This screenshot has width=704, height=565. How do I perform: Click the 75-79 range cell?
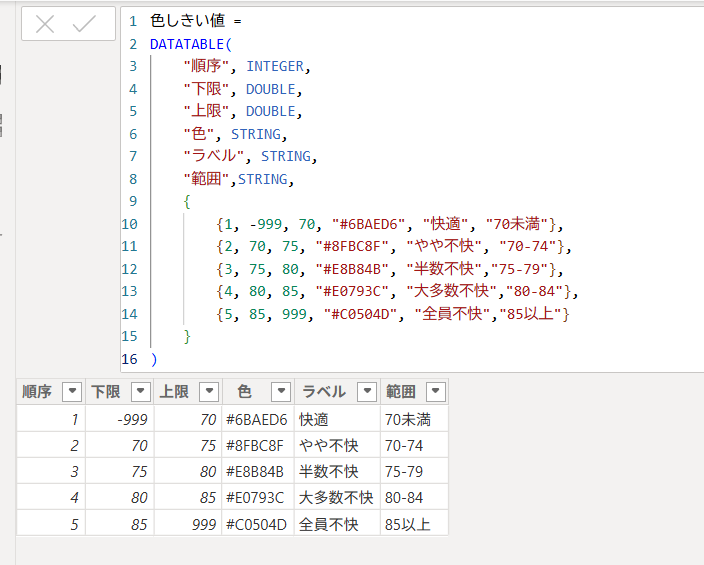tap(414, 471)
